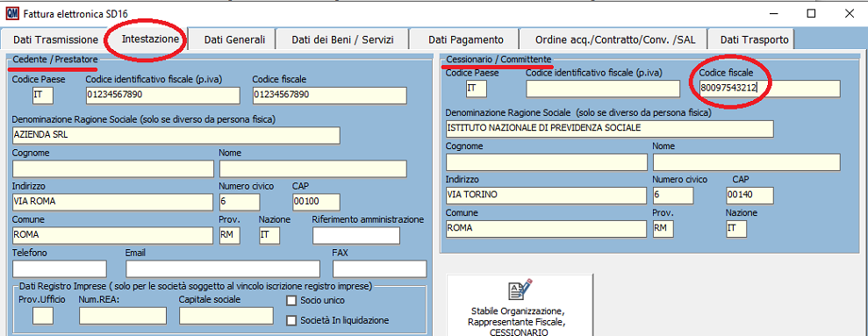Click the Cessionario Codice Paese field
The image size is (868, 336).
tap(477, 89)
